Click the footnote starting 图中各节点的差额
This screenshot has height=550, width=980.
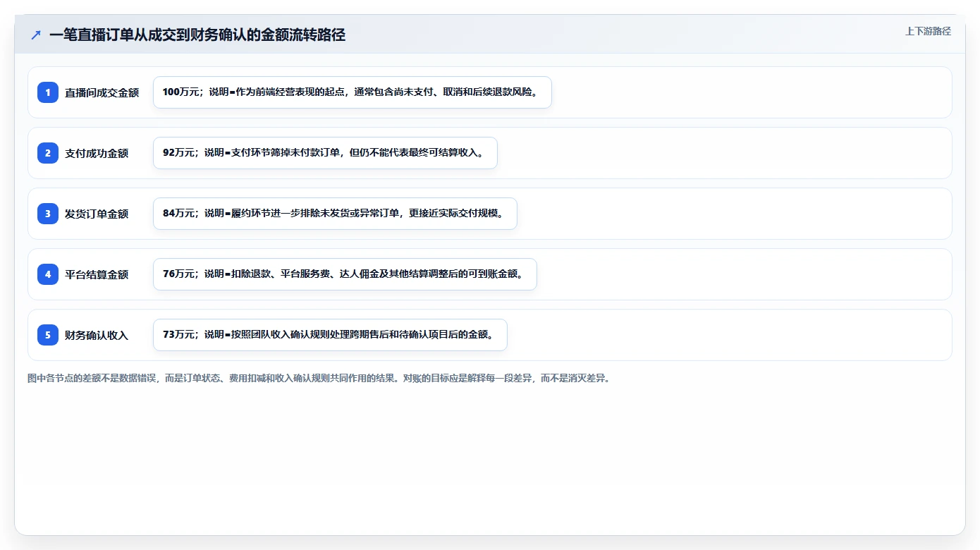[319, 378]
